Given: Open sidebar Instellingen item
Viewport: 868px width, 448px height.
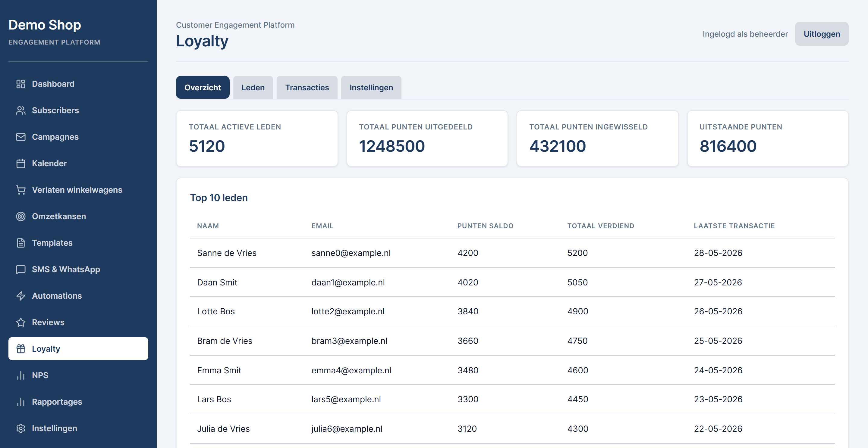Looking at the screenshot, I should pyautogui.click(x=78, y=428).
